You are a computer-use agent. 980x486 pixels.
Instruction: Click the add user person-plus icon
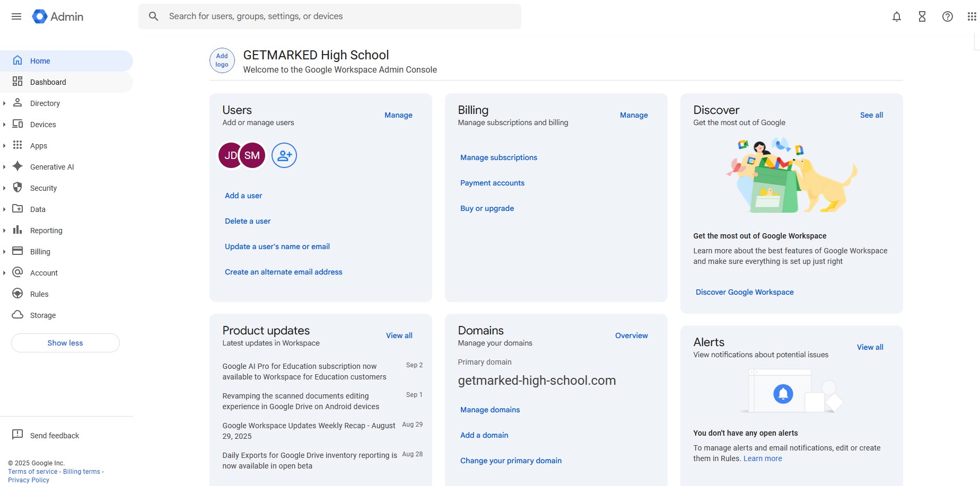284,155
